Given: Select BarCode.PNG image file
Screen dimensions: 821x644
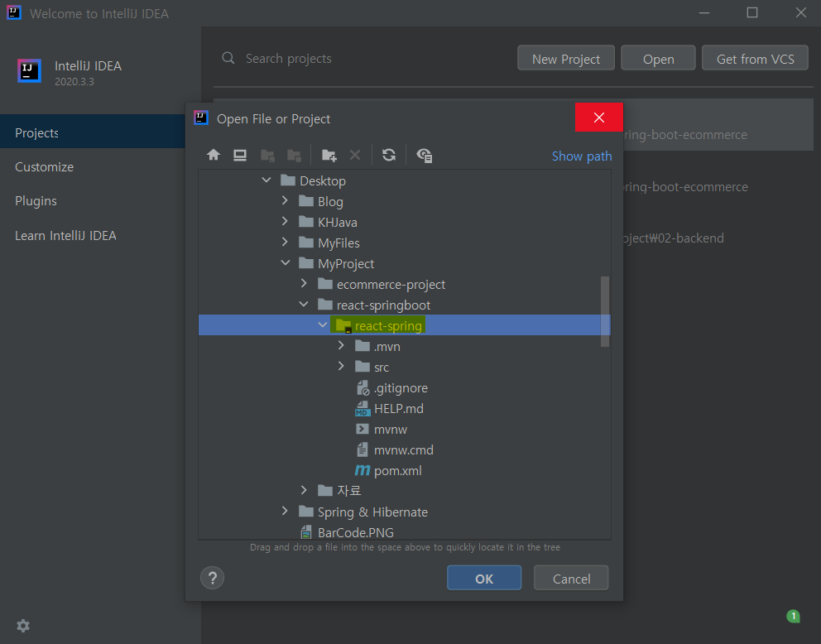Looking at the screenshot, I should pyautogui.click(x=347, y=532).
